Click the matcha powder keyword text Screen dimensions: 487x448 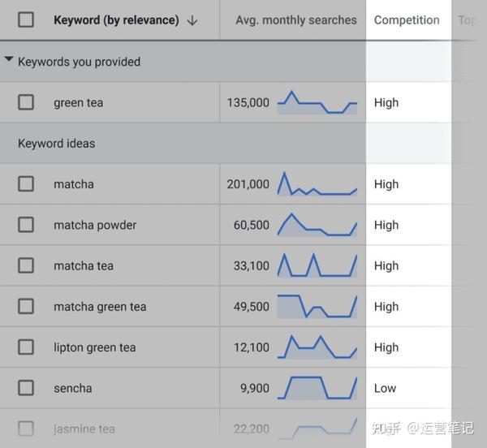[95, 225]
